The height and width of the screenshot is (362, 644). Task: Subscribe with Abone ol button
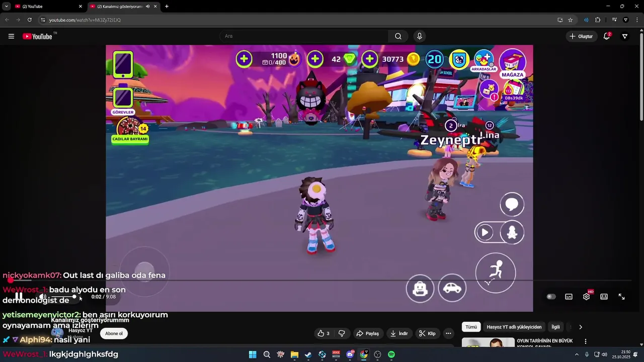114,333
